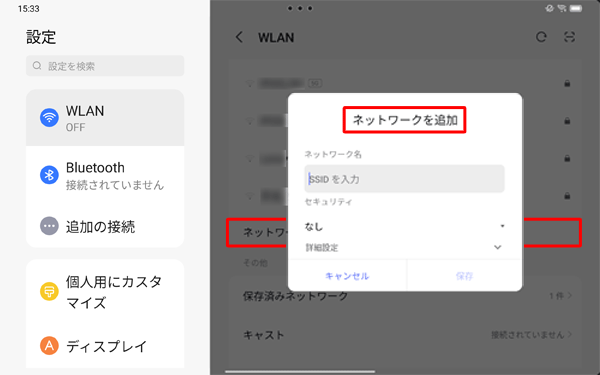600x375 pixels.
Task: Focus the SSID を入力 field
Action: pos(404,179)
